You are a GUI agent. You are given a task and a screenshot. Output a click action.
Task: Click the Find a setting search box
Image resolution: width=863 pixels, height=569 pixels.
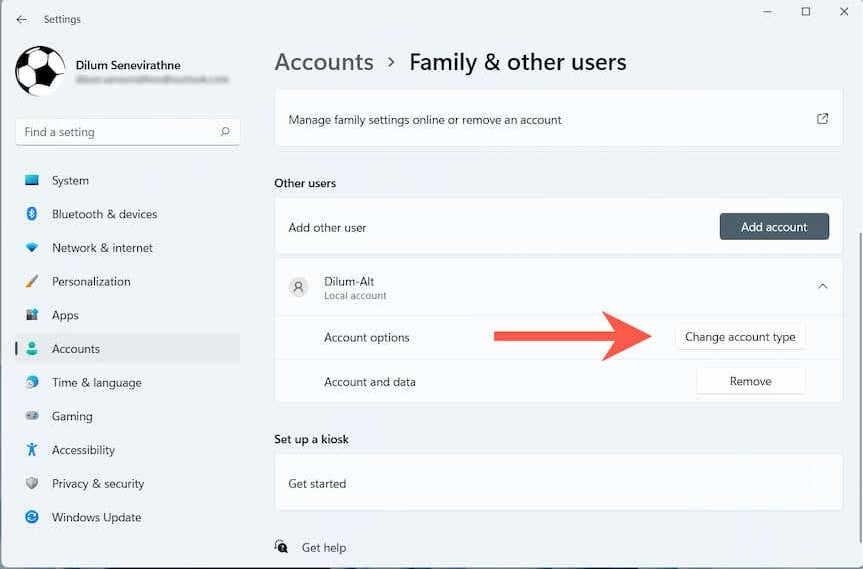click(115, 132)
